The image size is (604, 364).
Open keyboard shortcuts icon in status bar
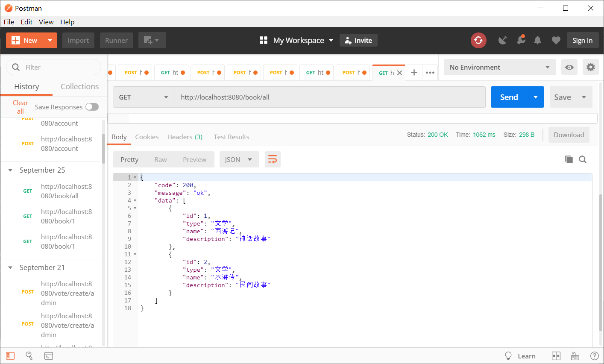point(575,356)
